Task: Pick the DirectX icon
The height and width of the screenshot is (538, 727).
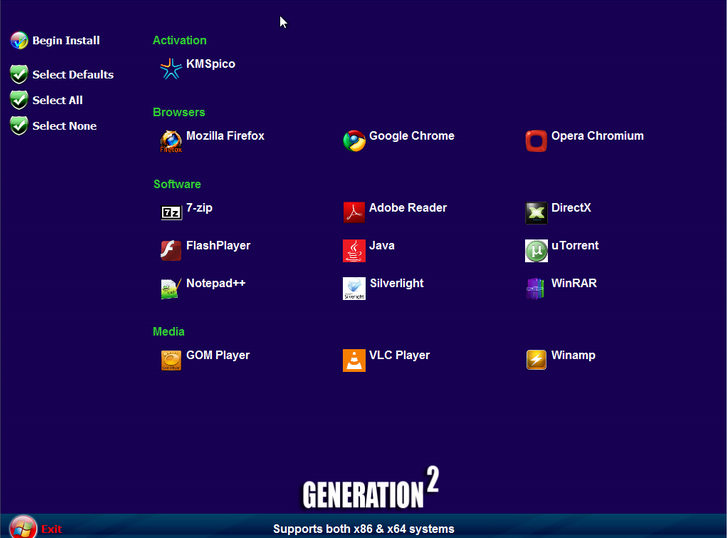Action: (536, 212)
